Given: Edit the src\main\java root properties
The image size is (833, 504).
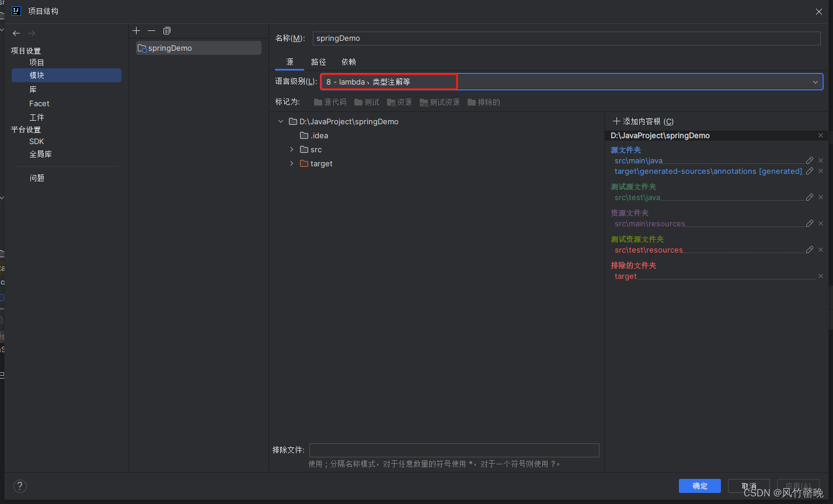Looking at the screenshot, I should pyautogui.click(x=810, y=160).
